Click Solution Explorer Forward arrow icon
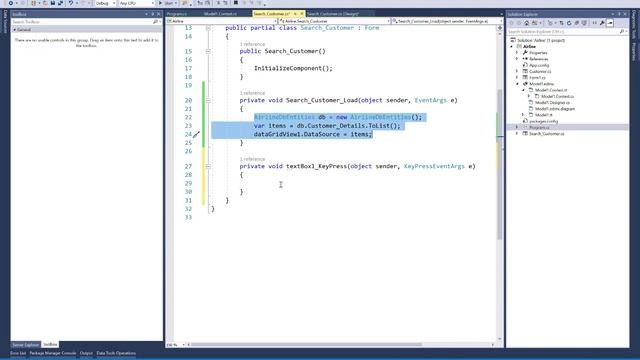 point(519,23)
